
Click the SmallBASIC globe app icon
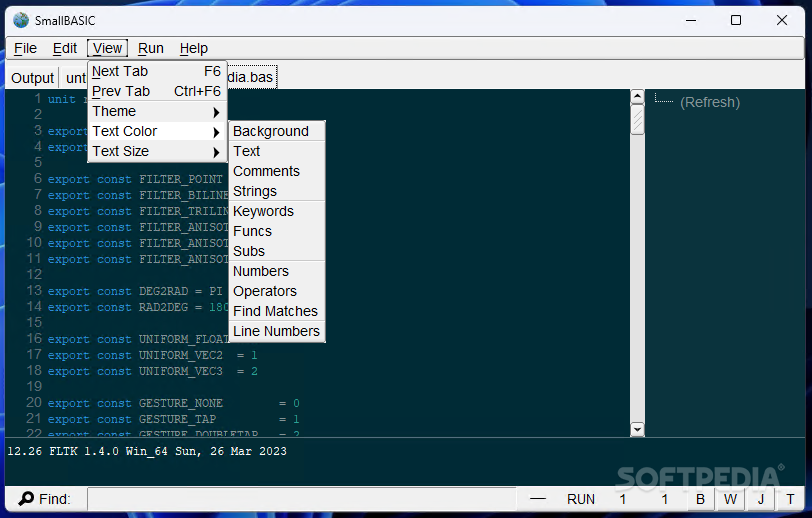coord(21,20)
